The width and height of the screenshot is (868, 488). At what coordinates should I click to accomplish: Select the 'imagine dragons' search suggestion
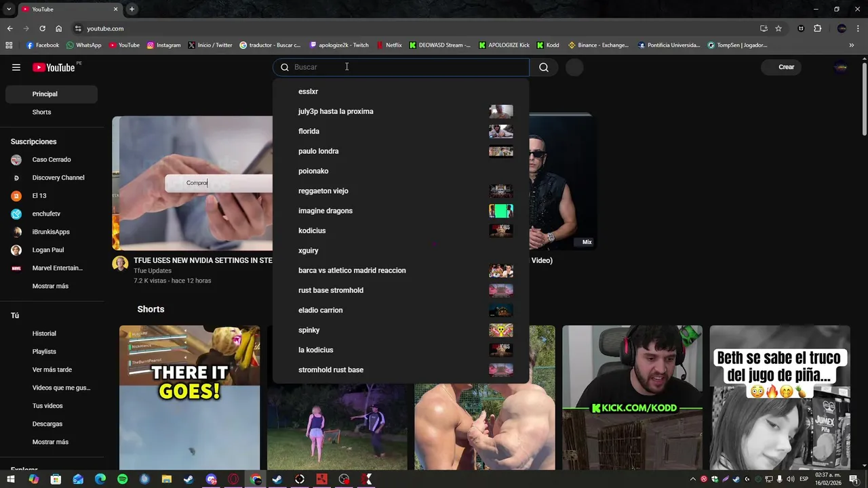coord(401,211)
